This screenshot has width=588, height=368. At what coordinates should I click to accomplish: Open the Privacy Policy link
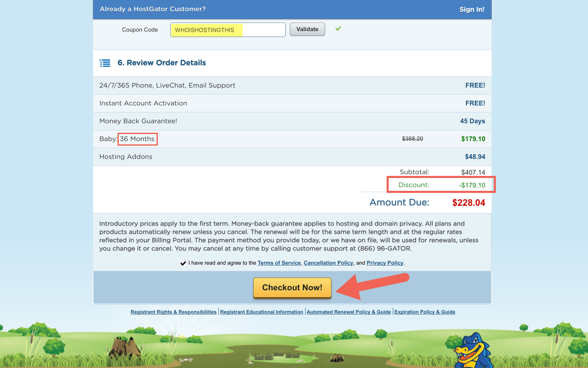coord(385,263)
